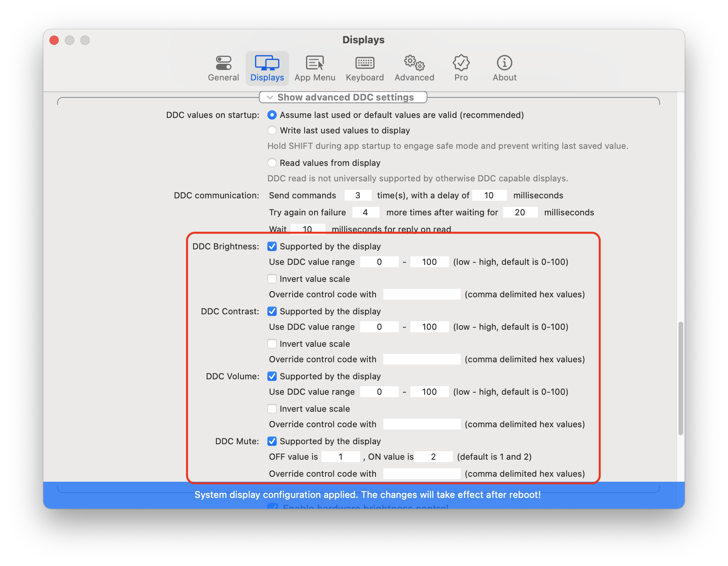Viewport: 728px width, 566px height.
Task: Open the App Menu settings icon
Action: (315, 68)
